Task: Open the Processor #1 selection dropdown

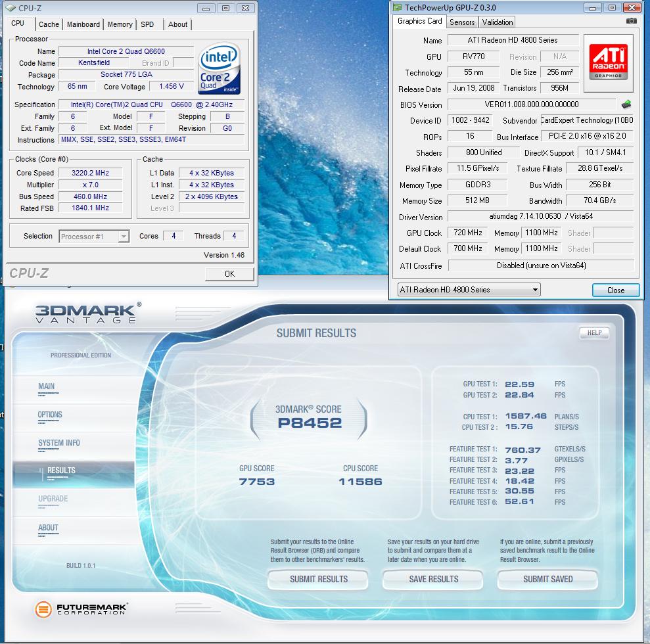Action: click(94, 236)
